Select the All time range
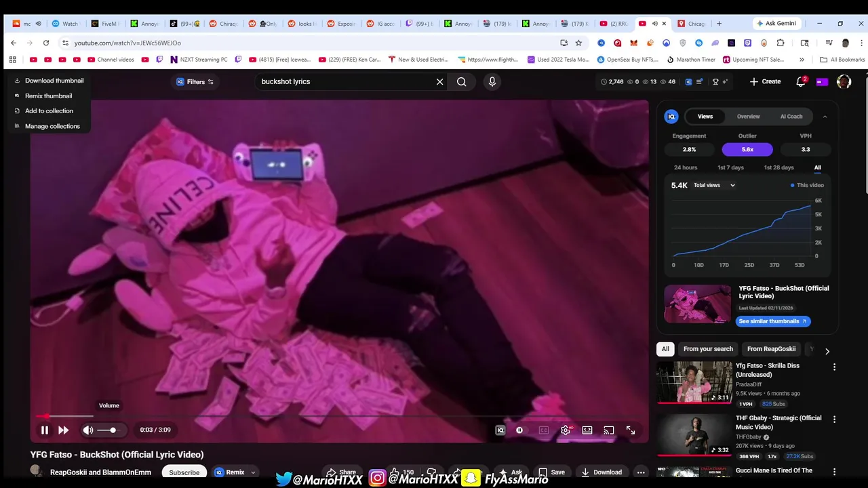 point(818,167)
